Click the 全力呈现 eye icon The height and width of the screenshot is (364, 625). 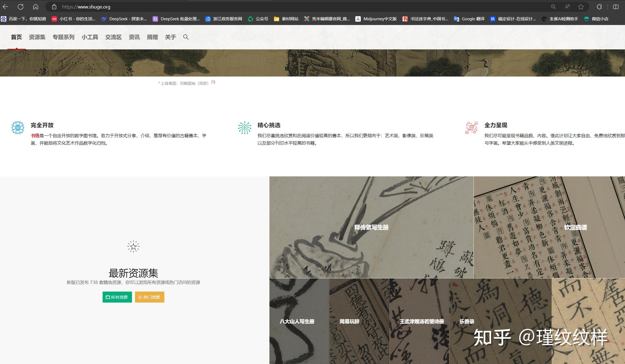[x=472, y=128]
